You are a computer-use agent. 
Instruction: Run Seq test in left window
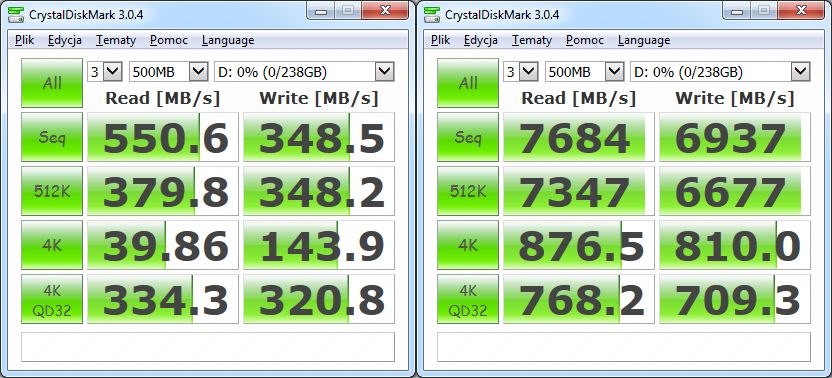tap(52, 137)
